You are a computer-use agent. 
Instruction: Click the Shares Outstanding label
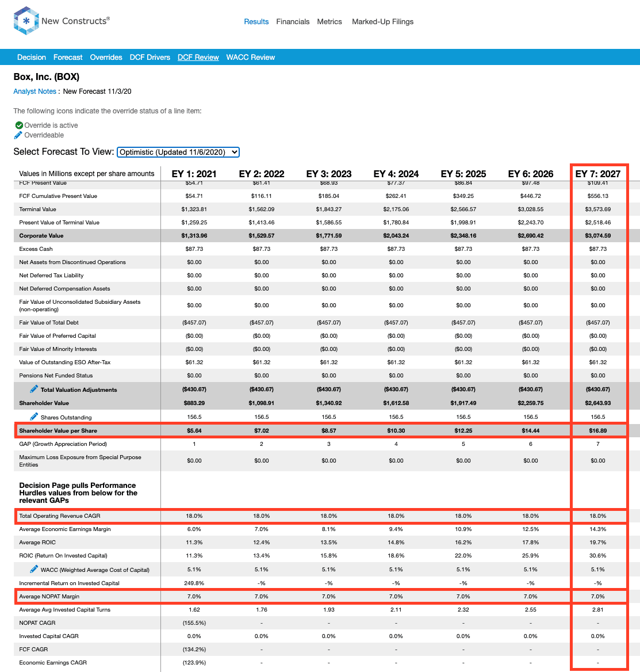tap(66, 417)
